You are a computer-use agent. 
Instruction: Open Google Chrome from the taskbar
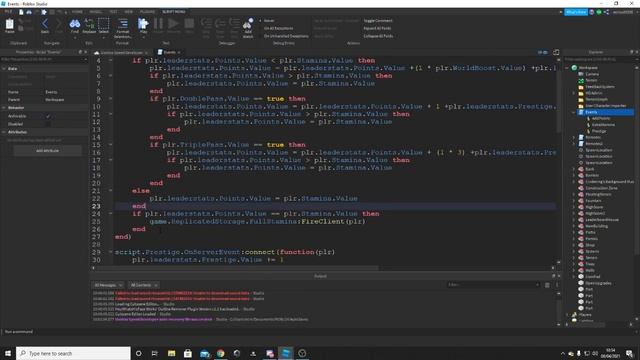[x=220, y=353]
